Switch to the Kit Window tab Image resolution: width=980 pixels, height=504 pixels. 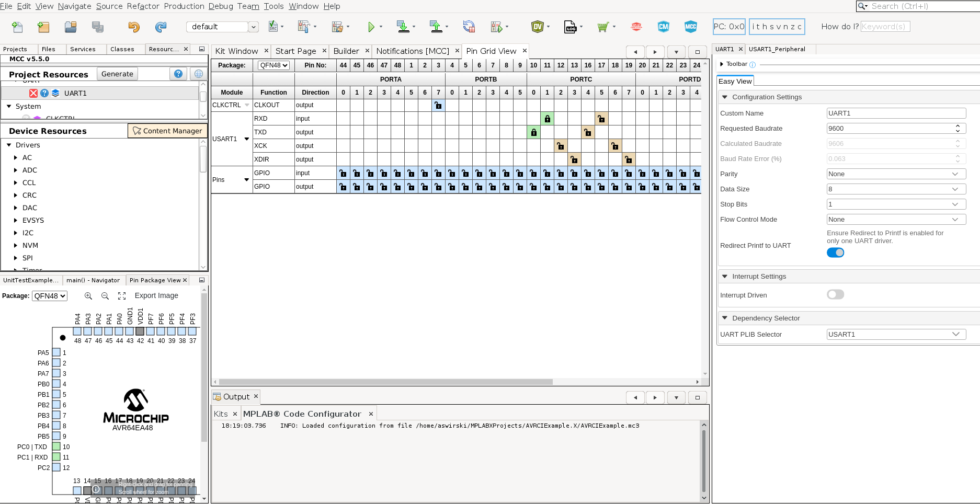(236, 51)
